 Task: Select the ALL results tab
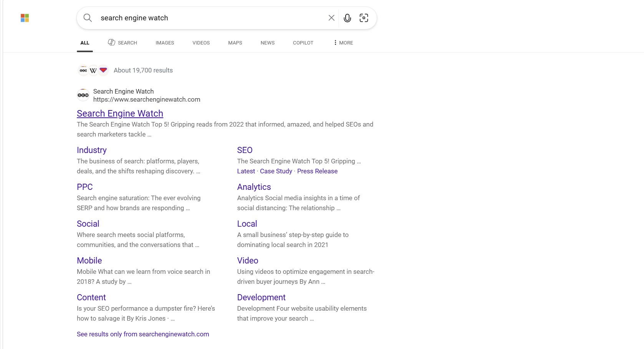click(x=85, y=43)
